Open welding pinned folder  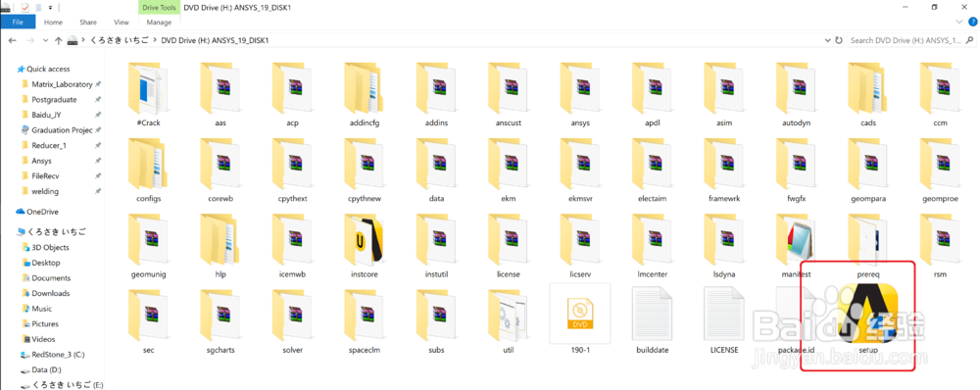45,191
